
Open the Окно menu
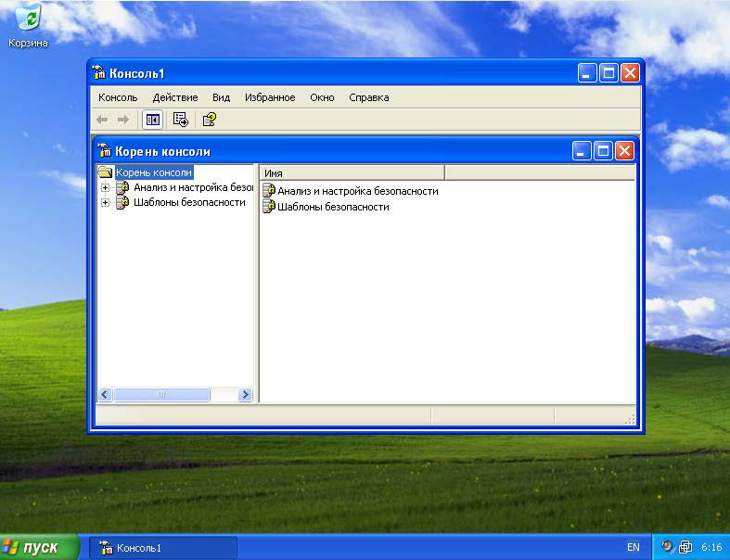[x=322, y=97]
